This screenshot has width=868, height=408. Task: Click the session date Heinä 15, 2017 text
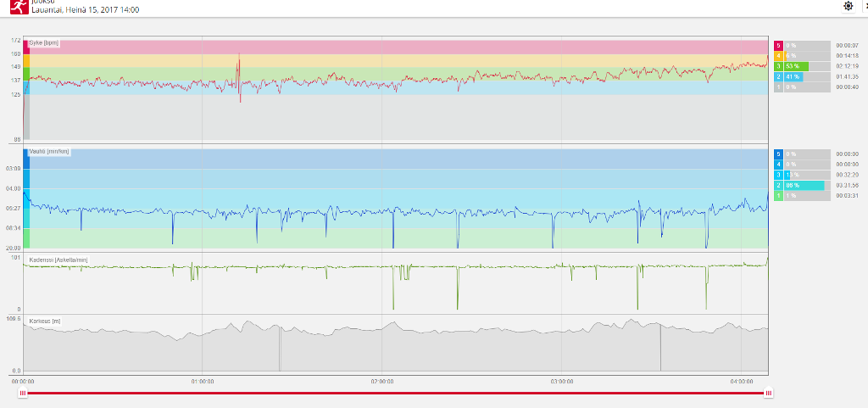tap(85, 10)
